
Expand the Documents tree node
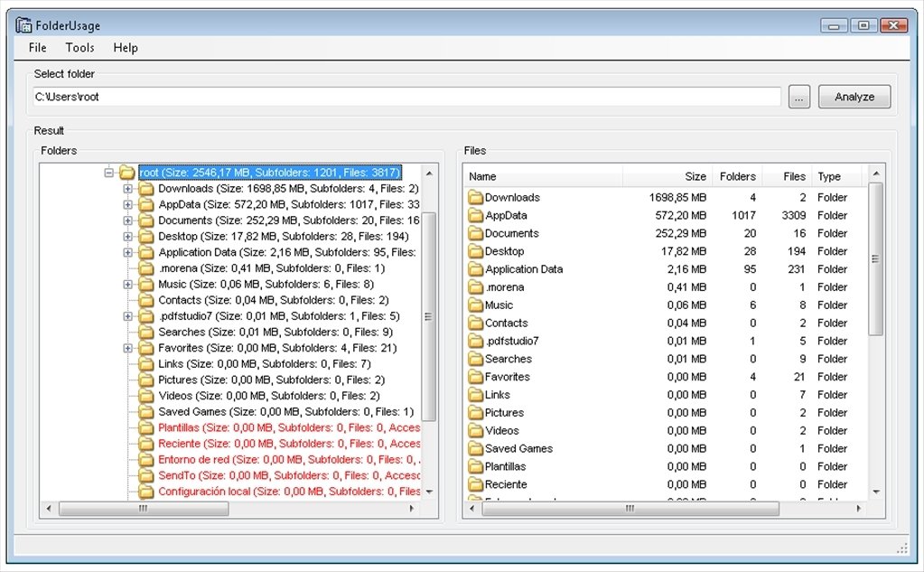127,220
